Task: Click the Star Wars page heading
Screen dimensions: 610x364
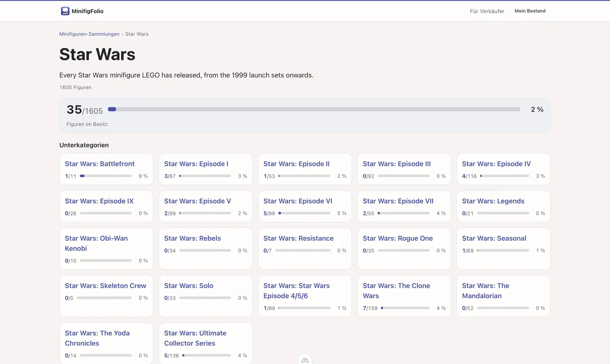Action: (97, 54)
